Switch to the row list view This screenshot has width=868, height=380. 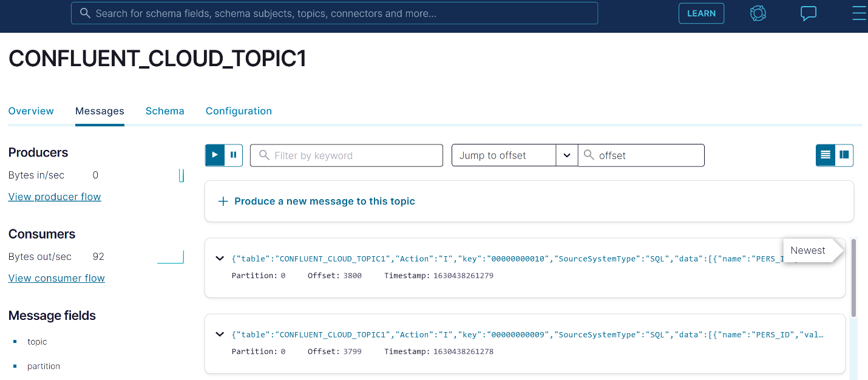(x=826, y=155)
